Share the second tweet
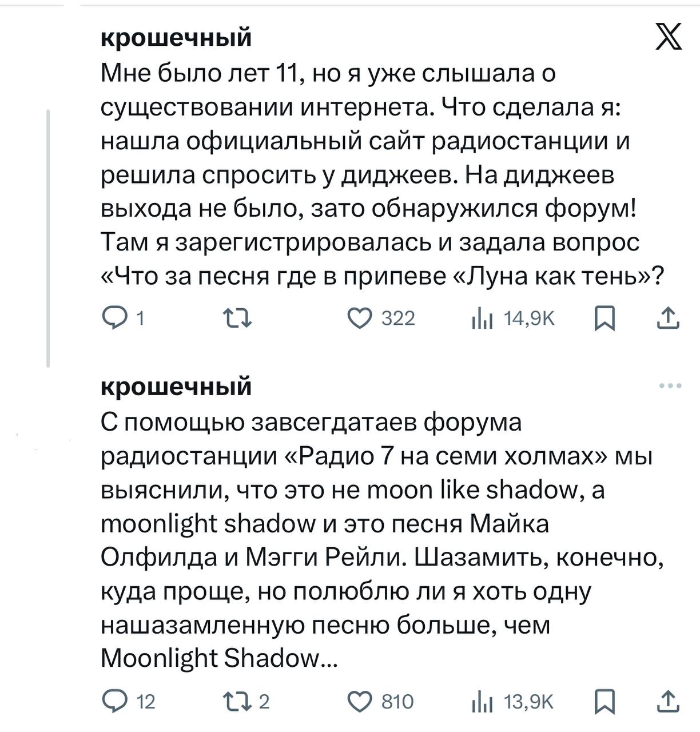Viewport: 700px width, 732px height. (x=668, y=701)
